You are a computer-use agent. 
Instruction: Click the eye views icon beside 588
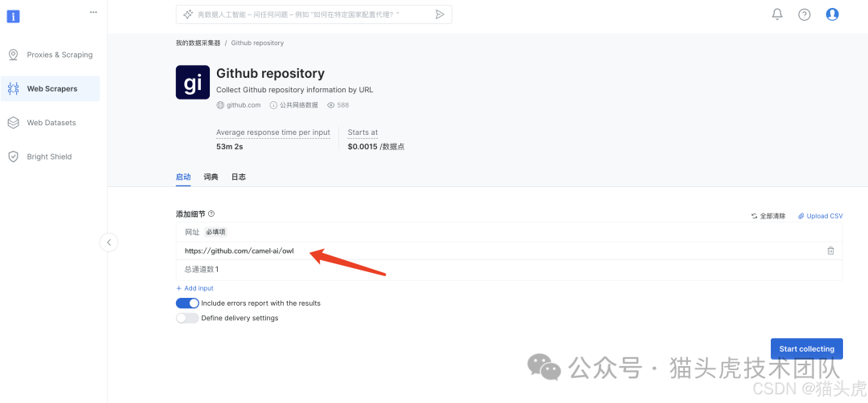point(331,105)
